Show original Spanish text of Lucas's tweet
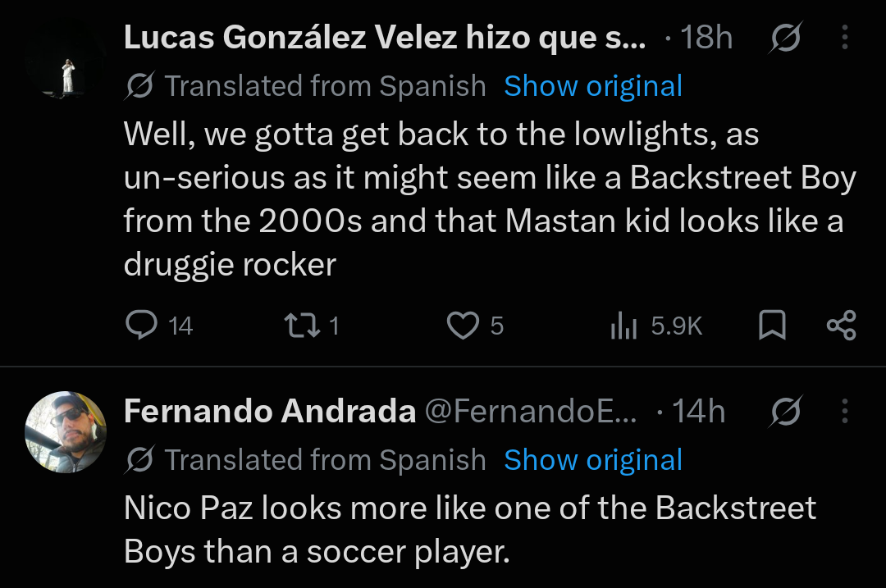 (593, 86)
